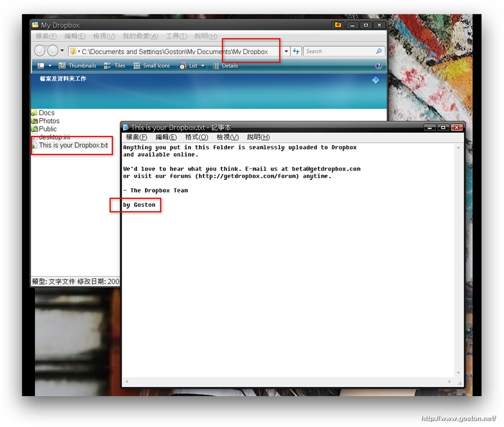
Task: Open the List view dropdown arrow
Action: [x=203, y=66]
